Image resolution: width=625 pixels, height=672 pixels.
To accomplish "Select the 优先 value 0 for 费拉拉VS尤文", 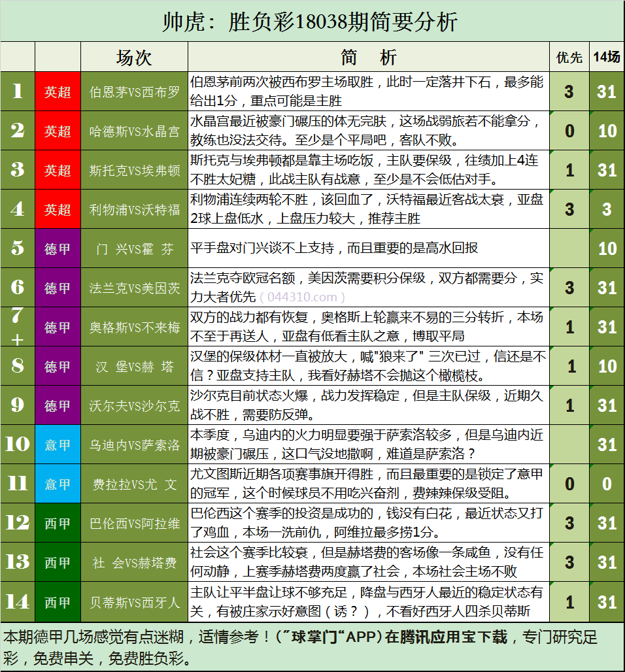I will tap(569, 484).
